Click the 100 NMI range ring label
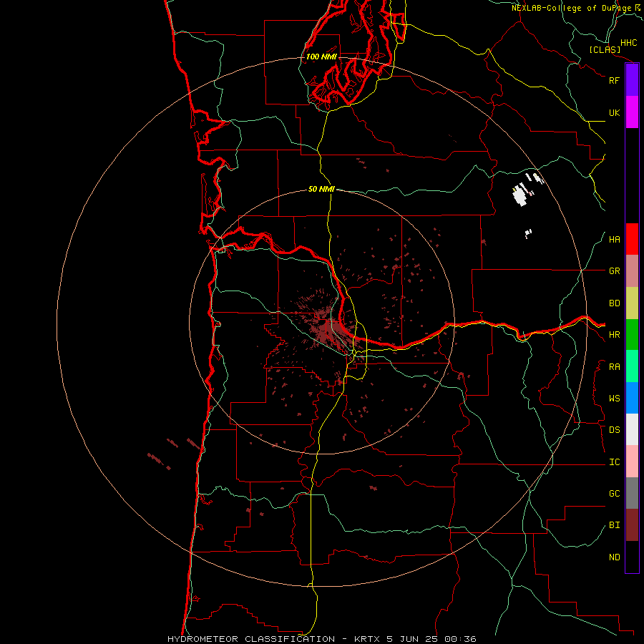This screenshot has height=644, width=644. click(x=321, y=57)
